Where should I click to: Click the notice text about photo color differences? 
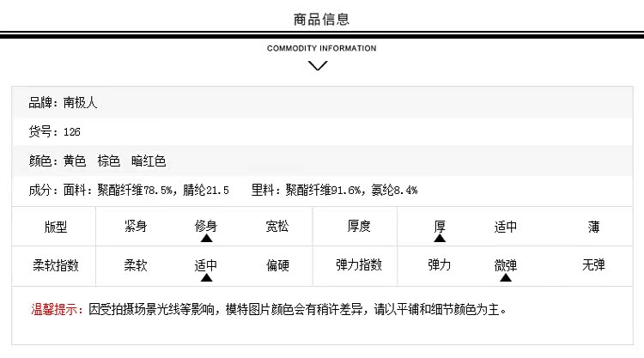click(x=297, y=310)
